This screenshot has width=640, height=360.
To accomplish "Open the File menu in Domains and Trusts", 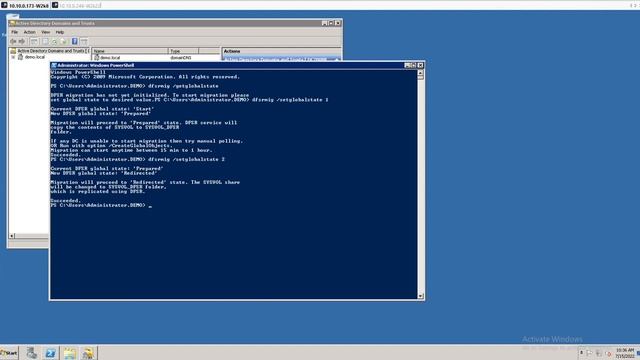I will (15, 32).
